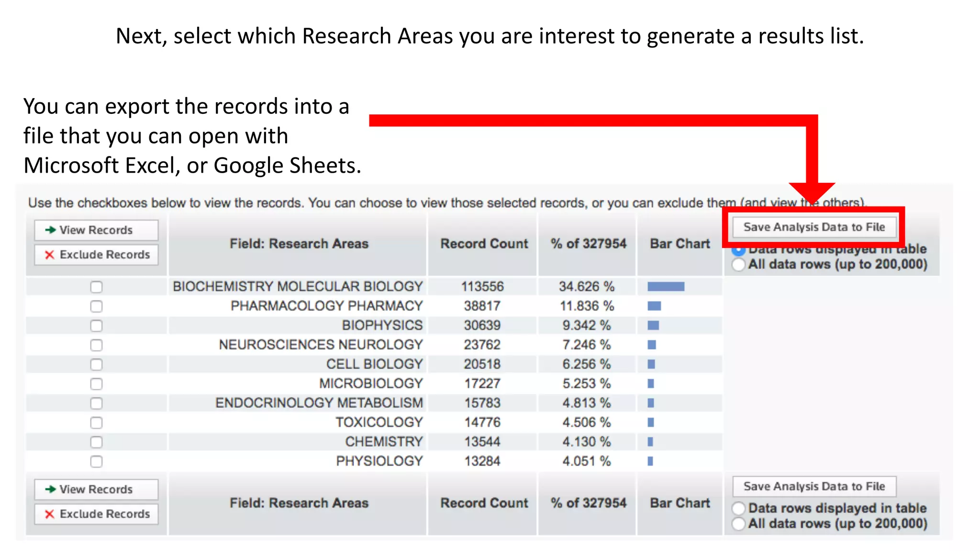Click bottom % of 327954 header

click(x=589, y=503)
